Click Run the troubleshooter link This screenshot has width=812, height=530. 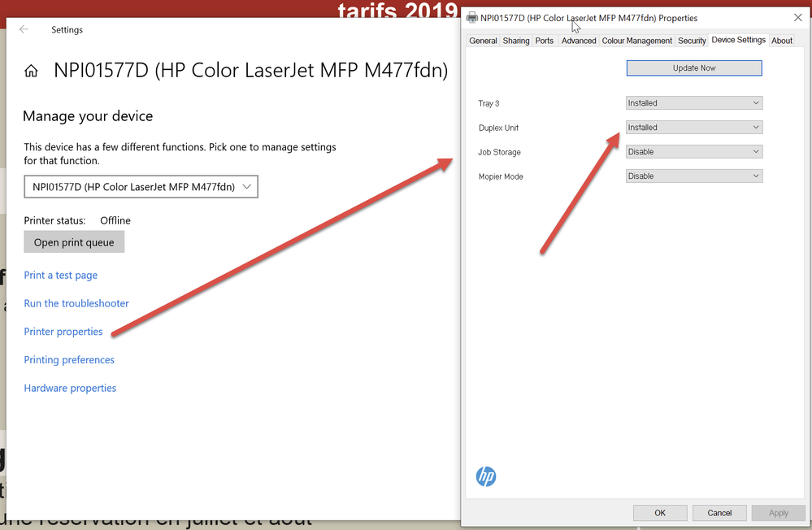[x=76, y=303]
